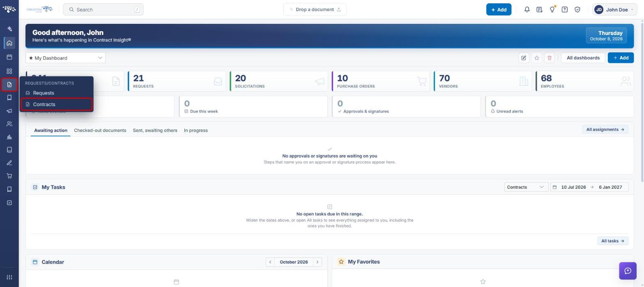
Task: Open the My Tasks date range picker
Action: coord(589,187)
